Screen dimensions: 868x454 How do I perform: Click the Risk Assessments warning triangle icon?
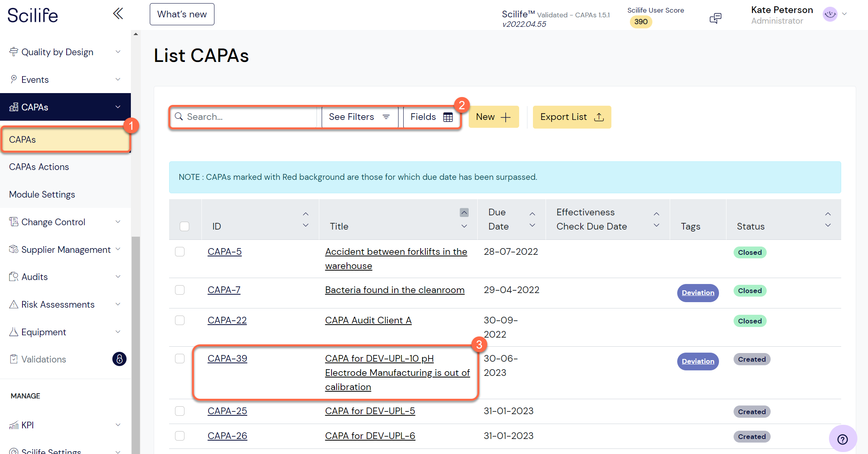tap(14, 304)
